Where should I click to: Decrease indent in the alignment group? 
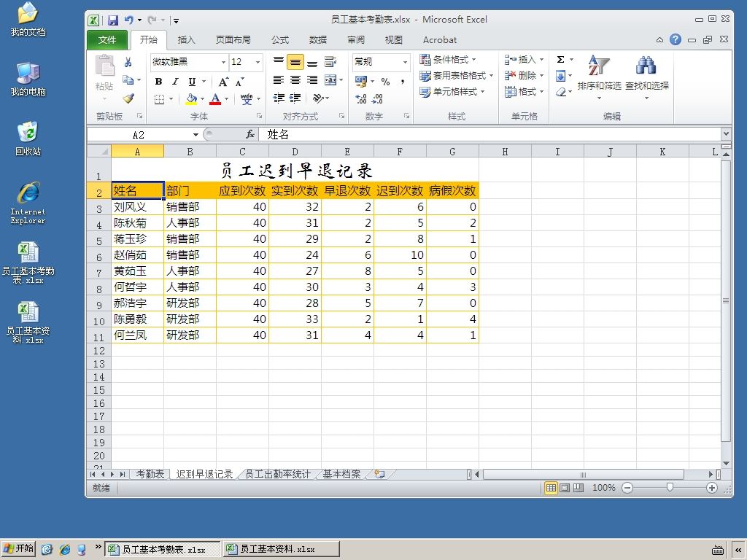279,98
